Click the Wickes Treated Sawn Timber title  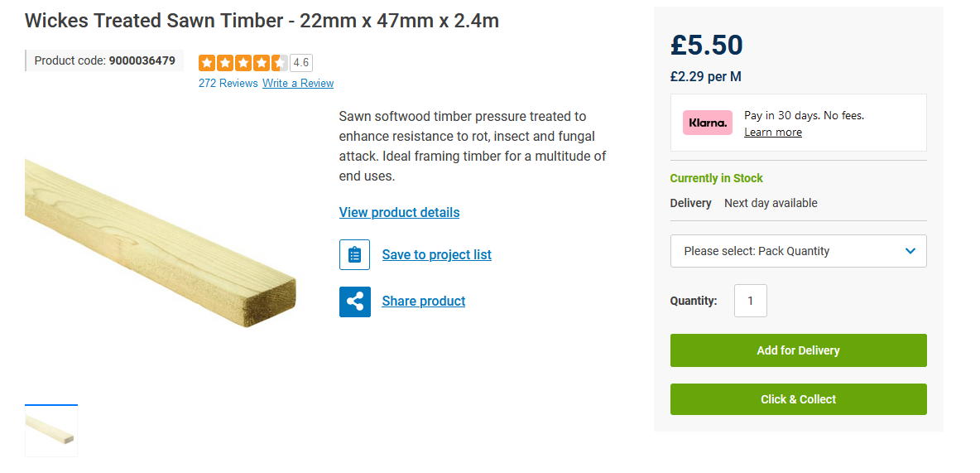click(x=262, y=21)
